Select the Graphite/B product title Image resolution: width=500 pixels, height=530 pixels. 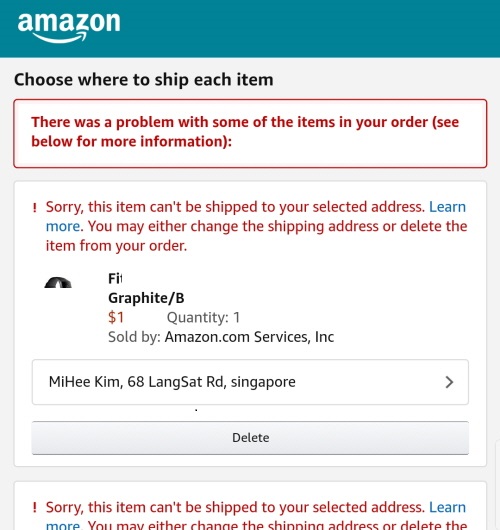(146, 288)
